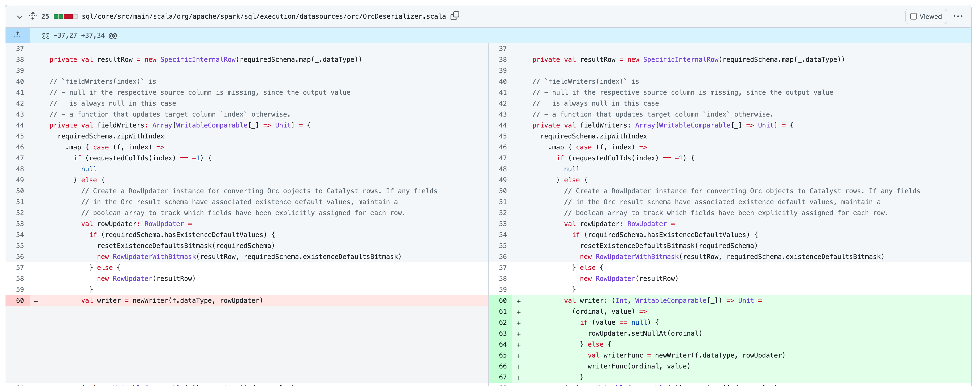The image size is (980, 386).
Task: Open the OrcDeserializer.scala file path link
Action: tap(264, 16)
